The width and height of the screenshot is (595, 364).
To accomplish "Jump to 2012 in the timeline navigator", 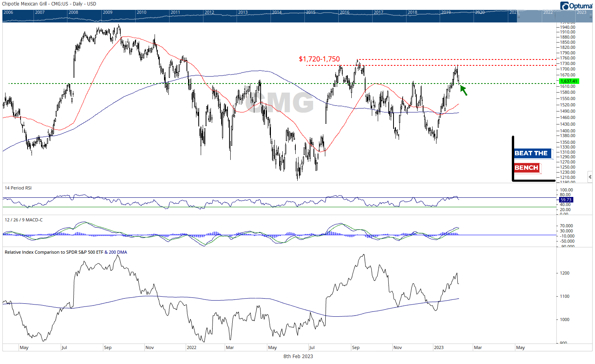I will tap(209, 13).
